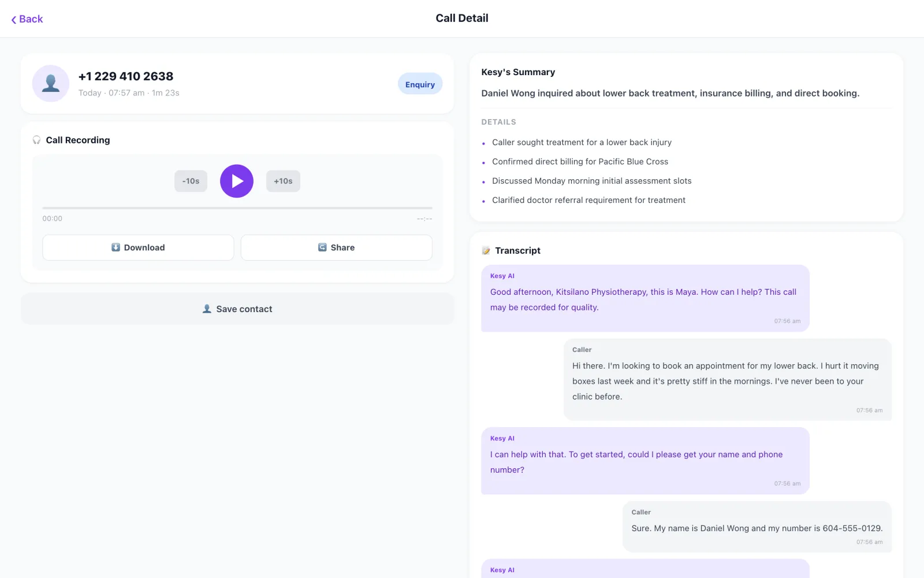Select the summary sentence about Daniel Wong
This screenshot has width=924, height=578.
click(670, 93)
